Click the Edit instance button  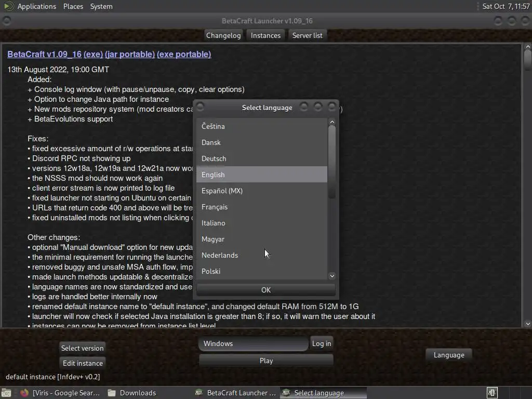click(83, 363)
